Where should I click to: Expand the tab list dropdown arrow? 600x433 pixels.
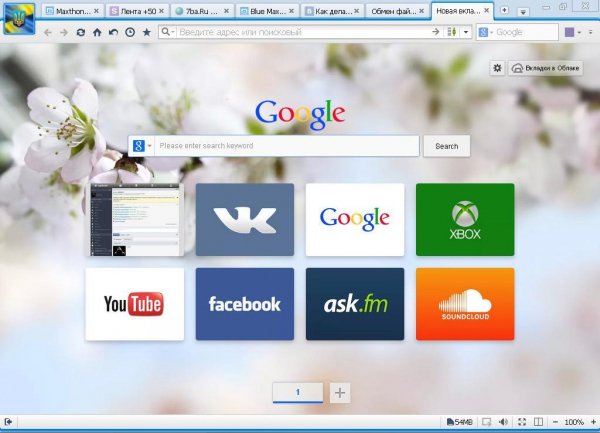523,11
